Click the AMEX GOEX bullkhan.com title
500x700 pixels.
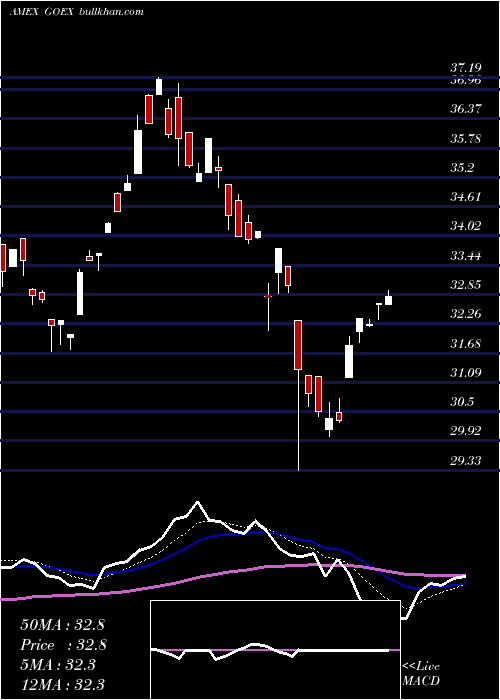(77, 12)
